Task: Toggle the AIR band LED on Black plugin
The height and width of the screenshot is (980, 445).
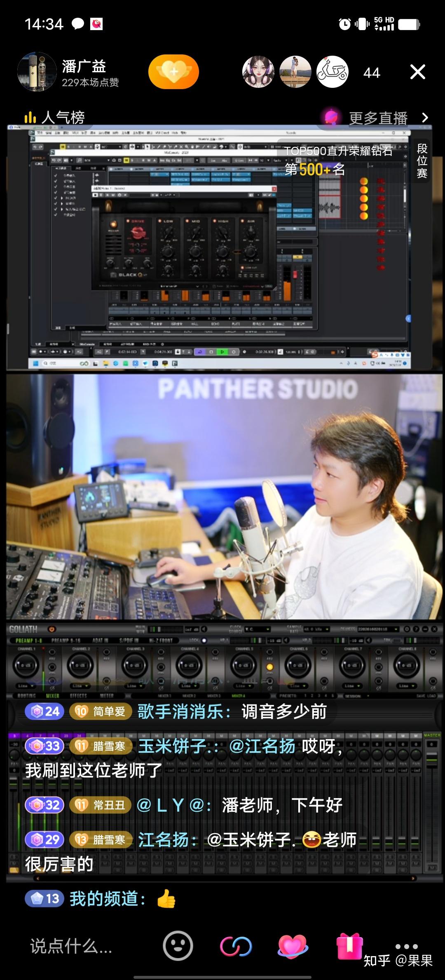Action: point(242,221)
